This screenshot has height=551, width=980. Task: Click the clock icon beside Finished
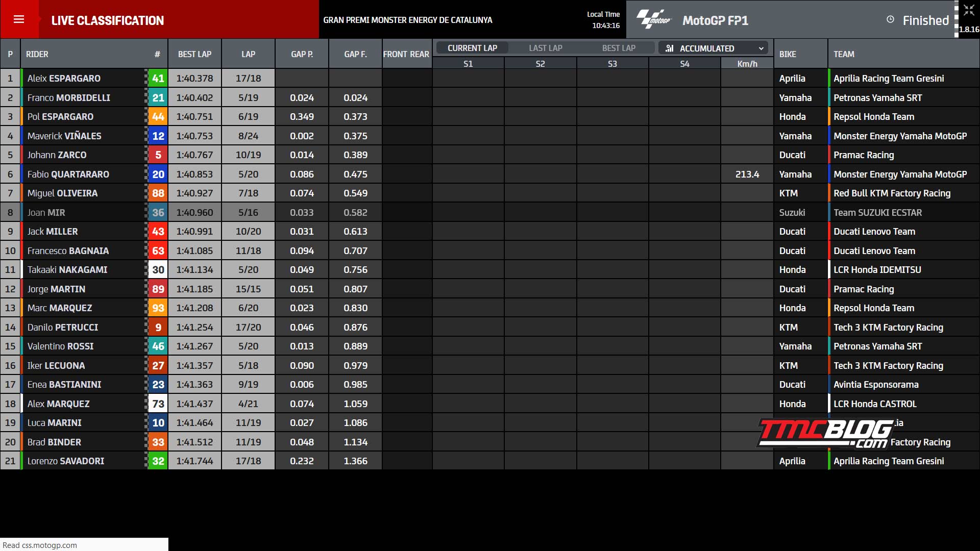coord(890,20)
